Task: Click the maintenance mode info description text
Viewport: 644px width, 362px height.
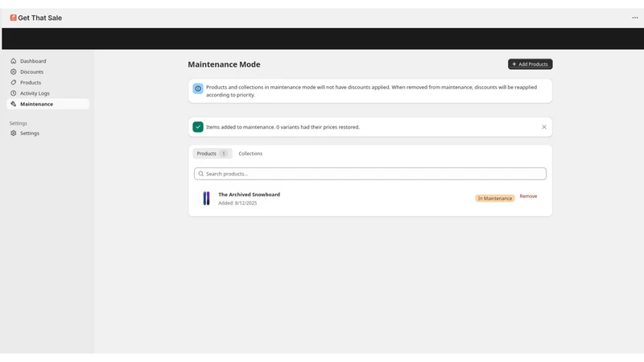Action: [x=371, y=91]
